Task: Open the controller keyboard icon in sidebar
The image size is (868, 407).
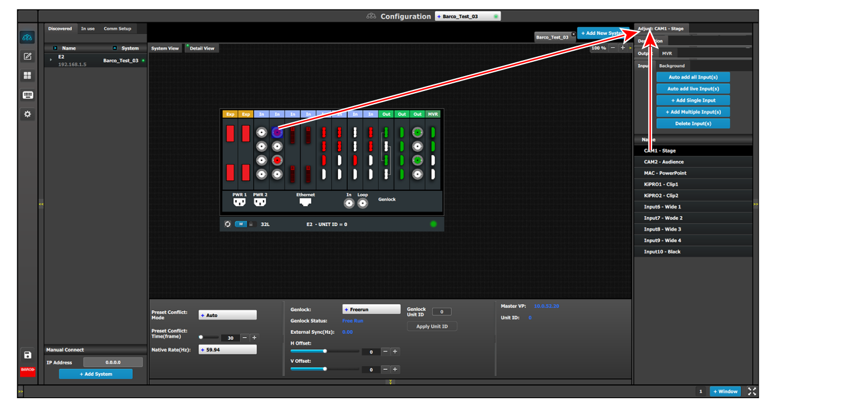Action: (28, 95)
